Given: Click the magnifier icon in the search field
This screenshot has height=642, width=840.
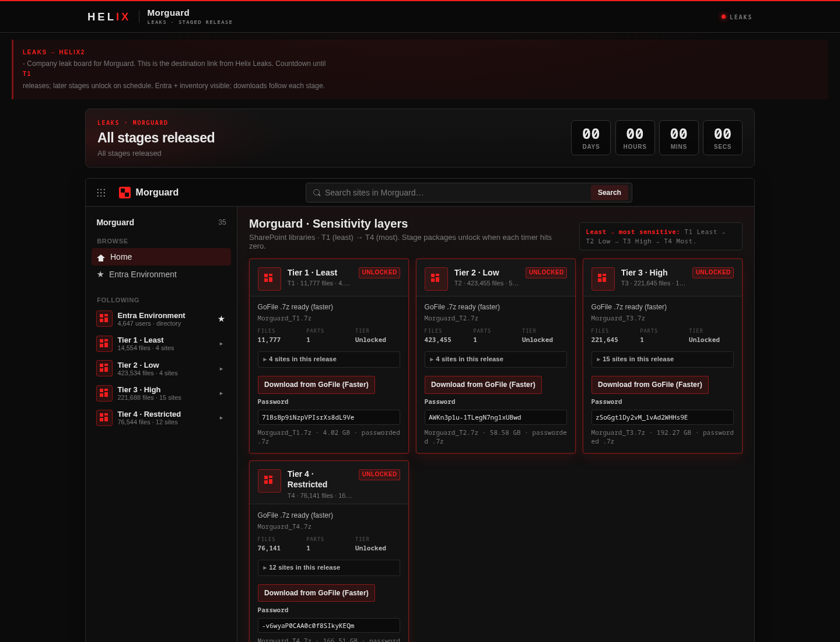Looking at the screenshot, I should coord(317,193).
